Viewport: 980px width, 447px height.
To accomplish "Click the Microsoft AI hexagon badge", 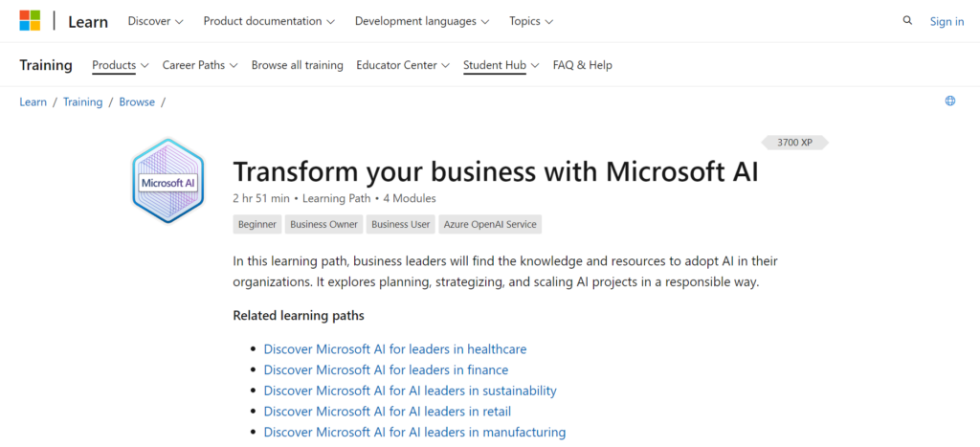I will pos(168,181).
